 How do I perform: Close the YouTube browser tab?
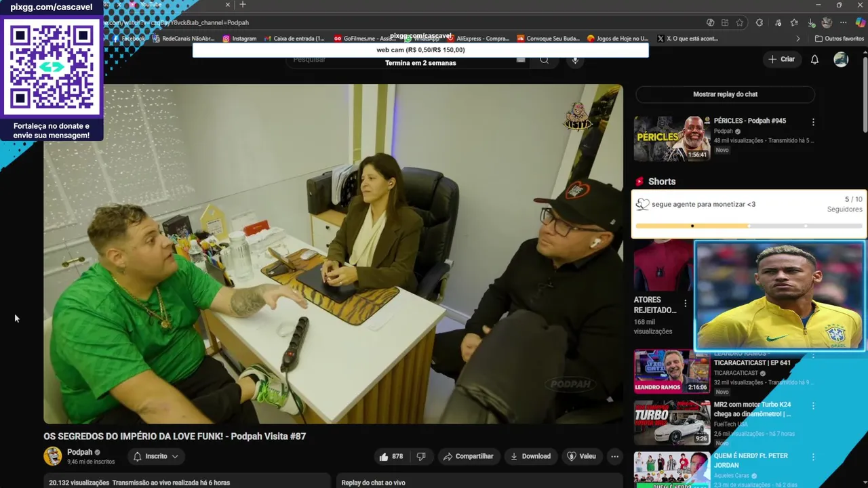click(x=228, y=5)
